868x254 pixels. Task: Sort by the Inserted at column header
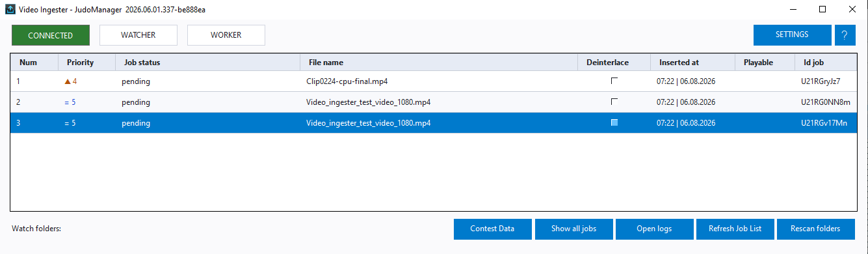(x=692, y=63)
